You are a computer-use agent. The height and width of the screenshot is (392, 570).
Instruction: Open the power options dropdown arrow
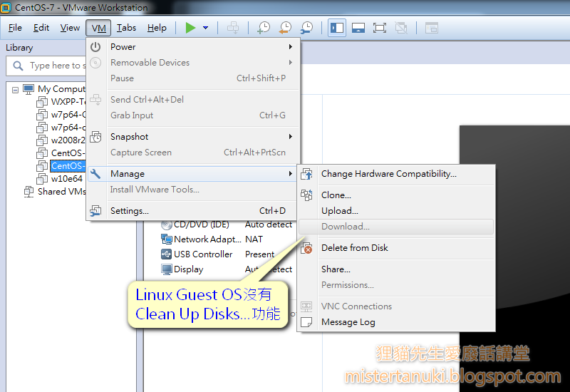(x=205, y=28)
